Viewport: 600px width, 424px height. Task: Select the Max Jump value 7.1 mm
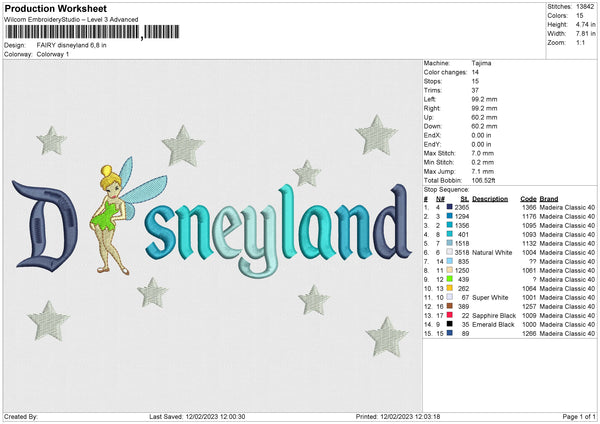coord(483,171)
